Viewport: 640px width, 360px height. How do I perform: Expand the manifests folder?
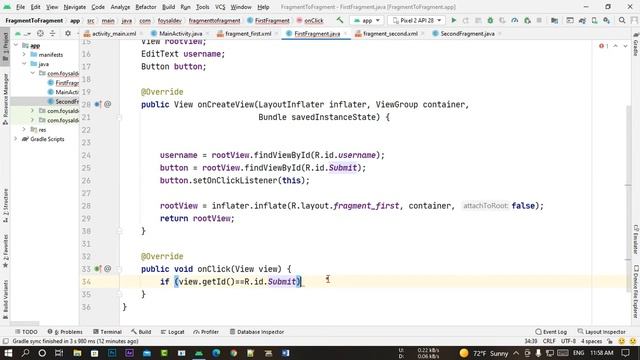click(x=24, y=54)
